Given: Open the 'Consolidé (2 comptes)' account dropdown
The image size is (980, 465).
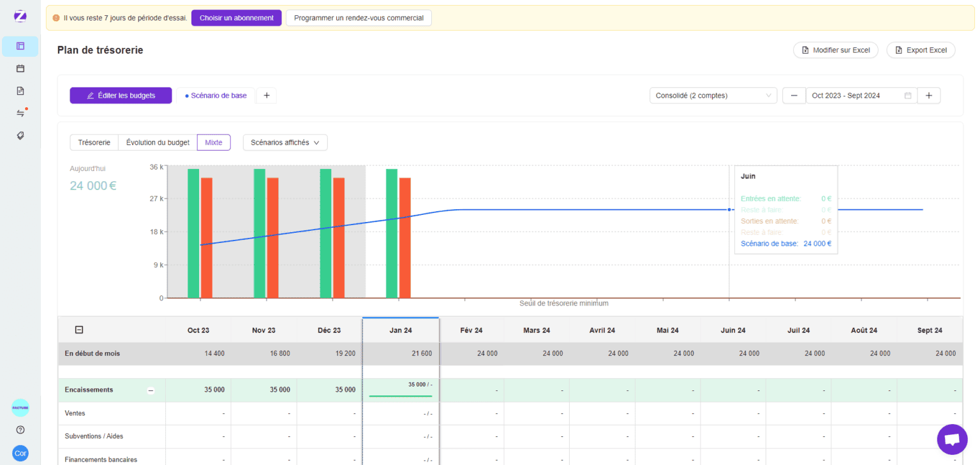Looking at the screenshot, I should coord(713,96).
